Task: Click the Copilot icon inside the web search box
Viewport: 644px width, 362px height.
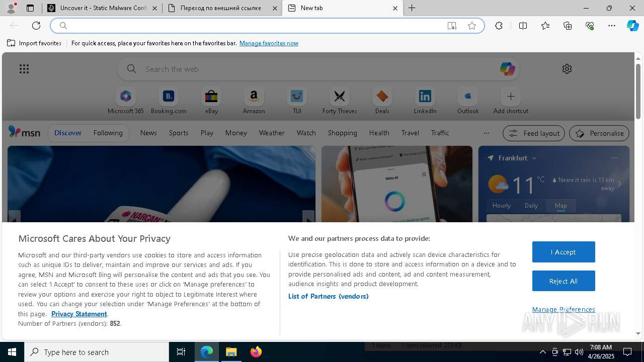Action: [507, 69]
